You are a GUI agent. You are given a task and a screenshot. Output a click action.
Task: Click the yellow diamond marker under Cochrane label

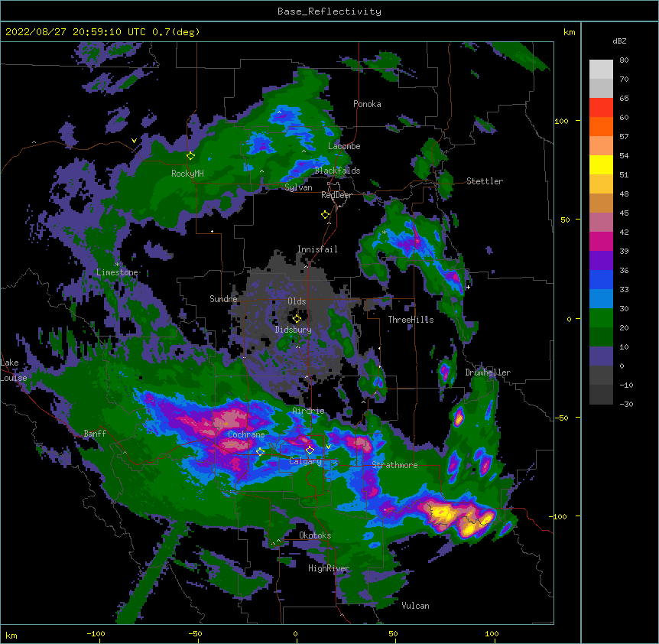click(x=260, y=451)
